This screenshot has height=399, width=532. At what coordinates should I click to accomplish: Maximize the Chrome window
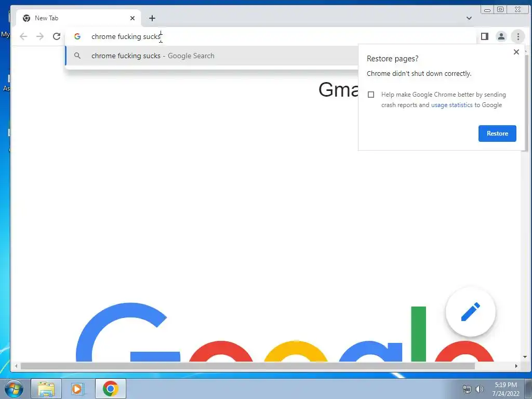click(x=500, y=9)
